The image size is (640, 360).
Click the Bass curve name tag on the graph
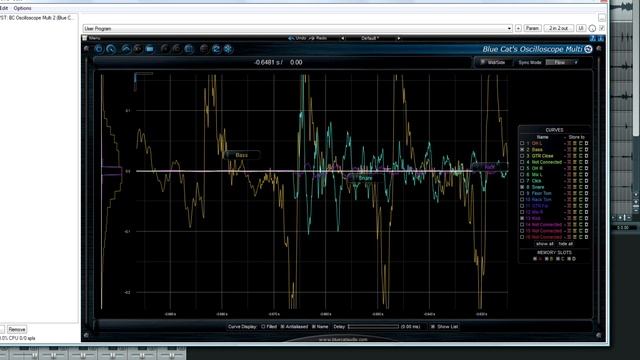click(x=242, y=155)
